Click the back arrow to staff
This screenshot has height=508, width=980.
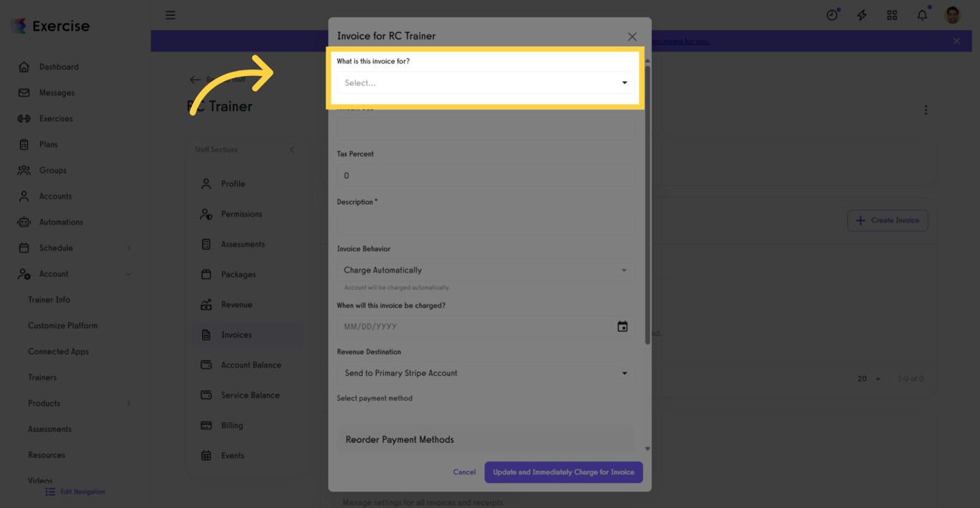[x=195, y=80]
